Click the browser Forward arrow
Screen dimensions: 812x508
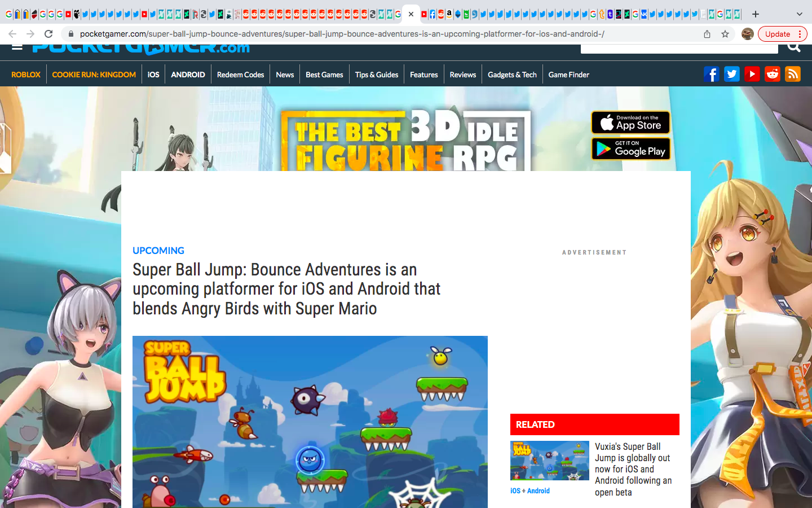[30, 34]
